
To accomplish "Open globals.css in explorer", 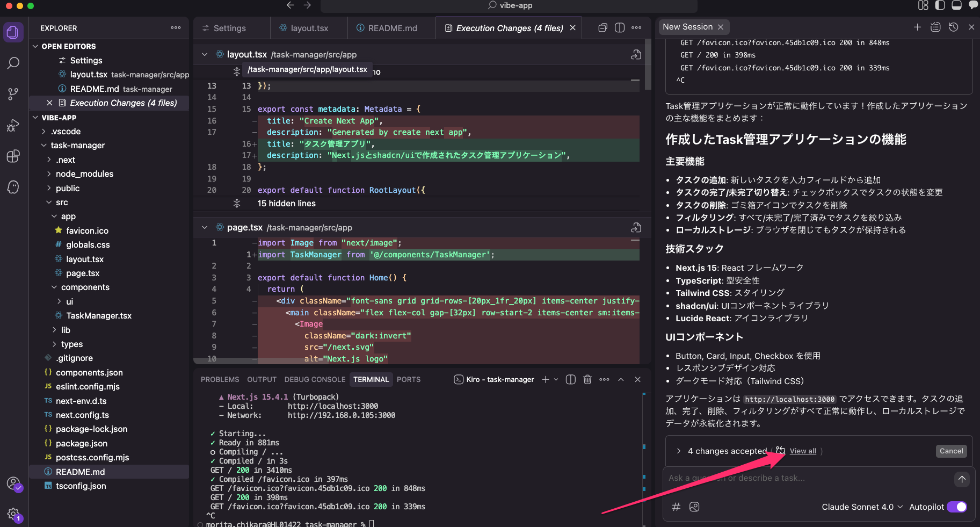I will coord(88,245).
